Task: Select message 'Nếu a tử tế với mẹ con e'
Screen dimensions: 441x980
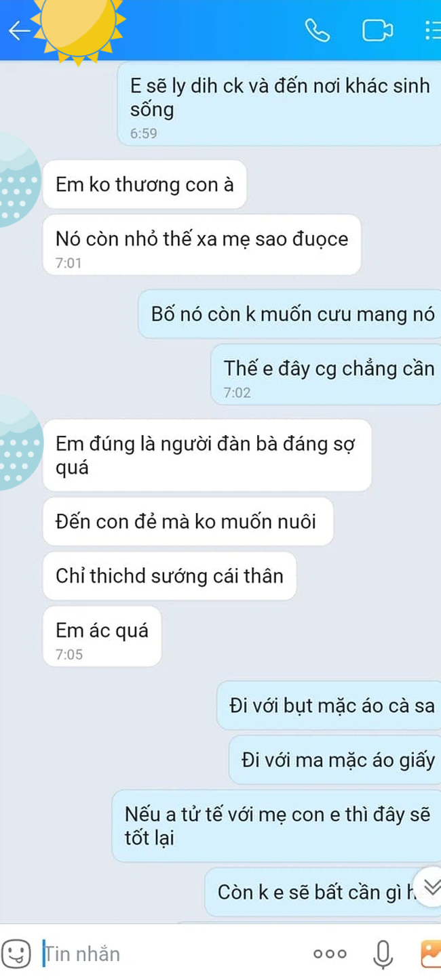Action: click(x=277, y=825)
